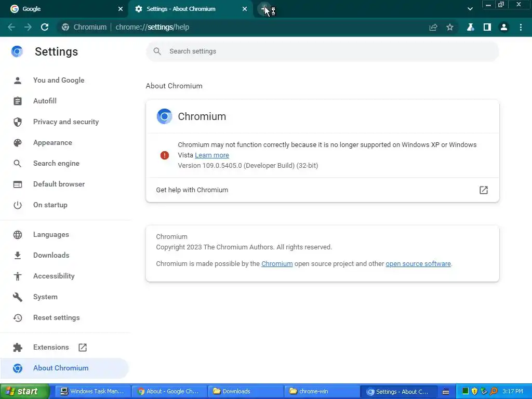This screenshot has height=399, width=532.
Task: Click the Reset settings history icon
Action: click(18, 318)
